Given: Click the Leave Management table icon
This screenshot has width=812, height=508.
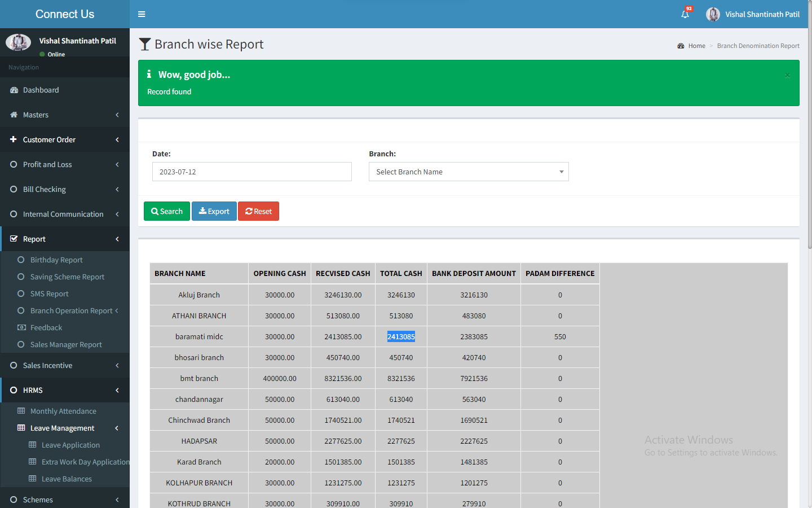Looking at the screenshot, I should click(21, 428).
